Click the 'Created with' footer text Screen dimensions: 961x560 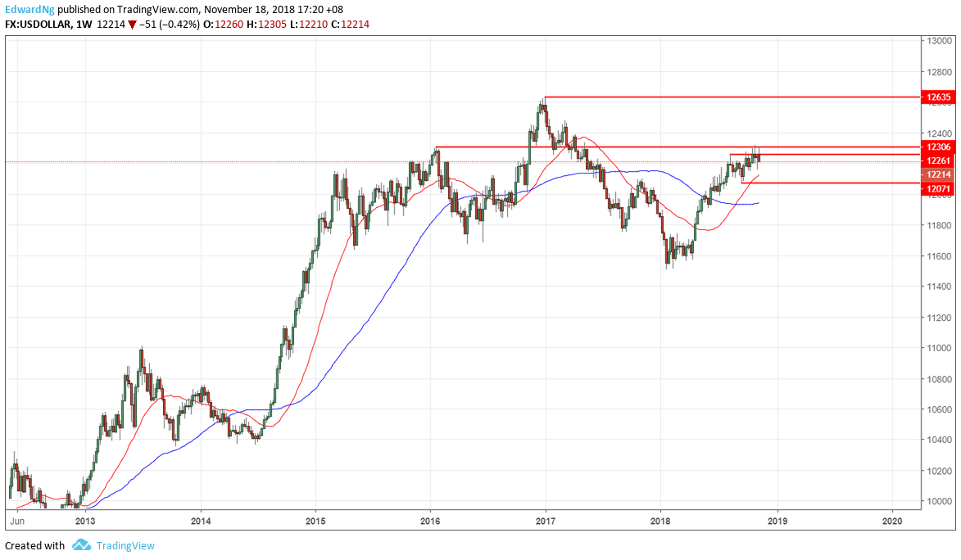coord(35,545)
